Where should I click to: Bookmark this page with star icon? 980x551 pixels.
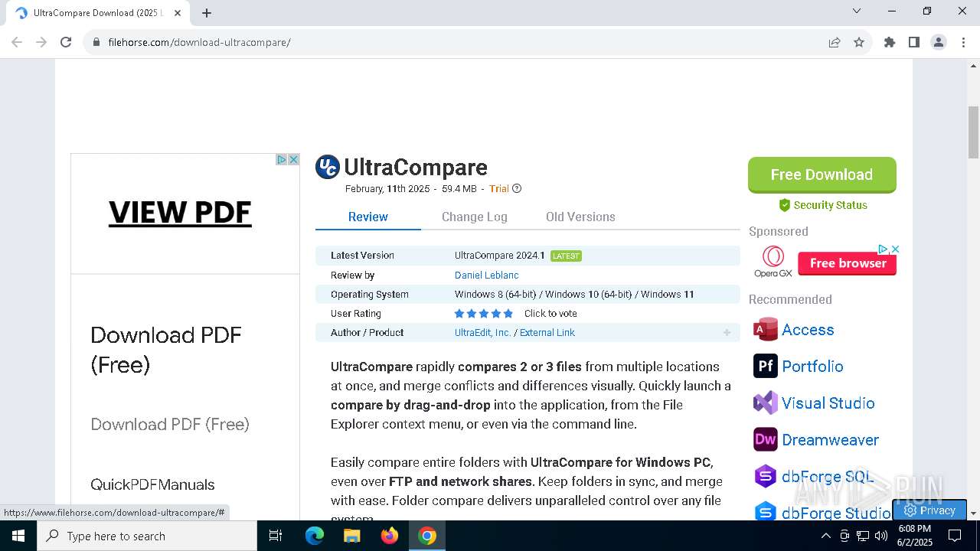click(x=859, y=42)
